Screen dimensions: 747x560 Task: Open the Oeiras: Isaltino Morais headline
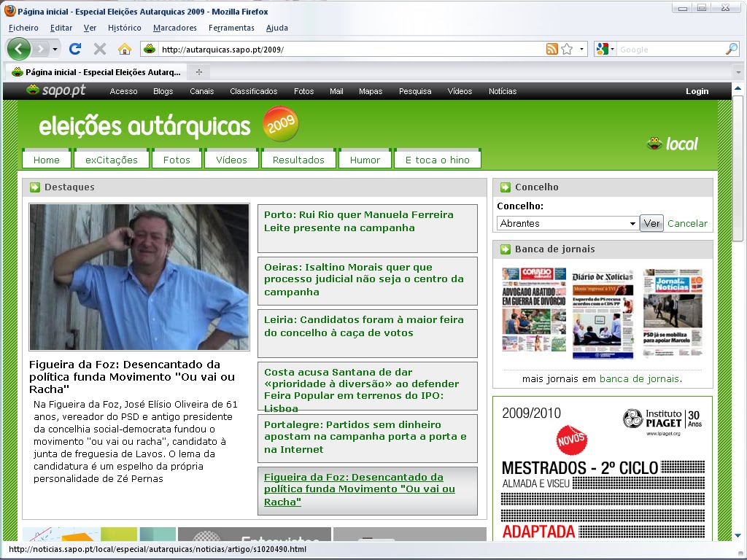coord(368,281)
